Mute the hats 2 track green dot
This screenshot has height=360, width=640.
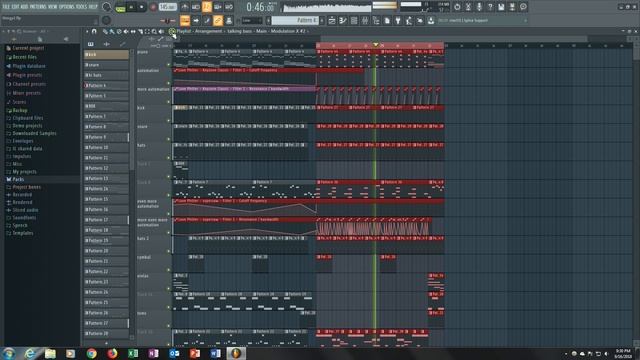click(168, 251)
